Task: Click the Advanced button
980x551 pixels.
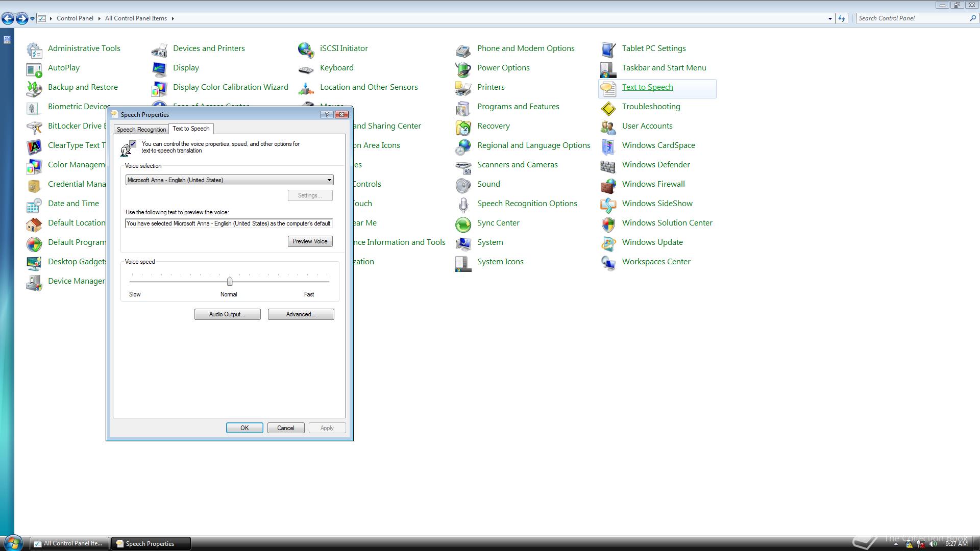Action: [x=301, y=314]
